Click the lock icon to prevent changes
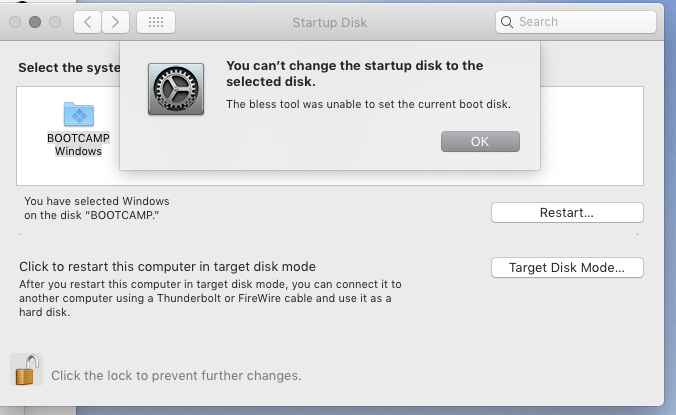This screenshot has height=415, width=676. (x=26, y=370)
